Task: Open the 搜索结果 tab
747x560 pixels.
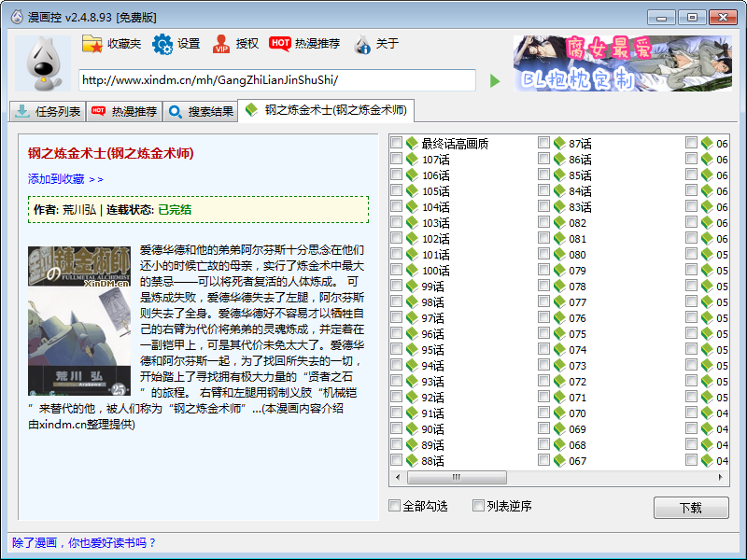Action: pos(200,111)
